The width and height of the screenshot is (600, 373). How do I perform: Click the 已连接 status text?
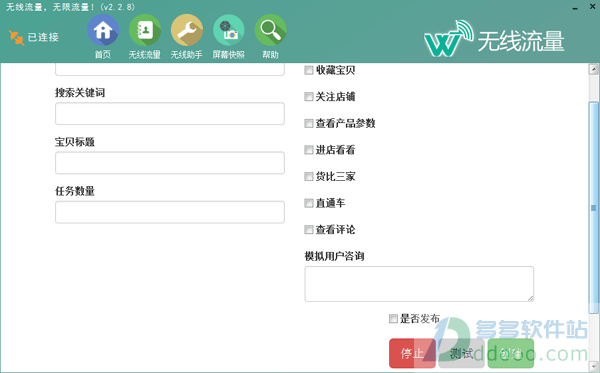[x=43, y=37]
